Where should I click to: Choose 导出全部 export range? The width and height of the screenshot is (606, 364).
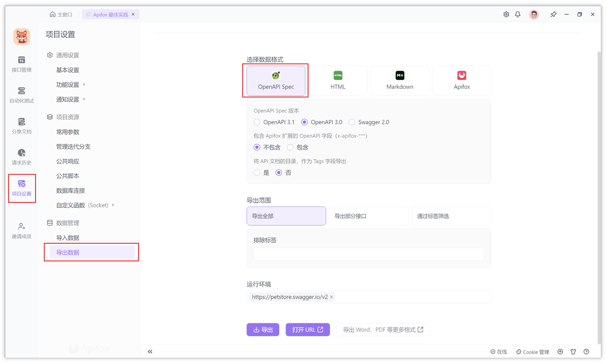coord(286,216)
